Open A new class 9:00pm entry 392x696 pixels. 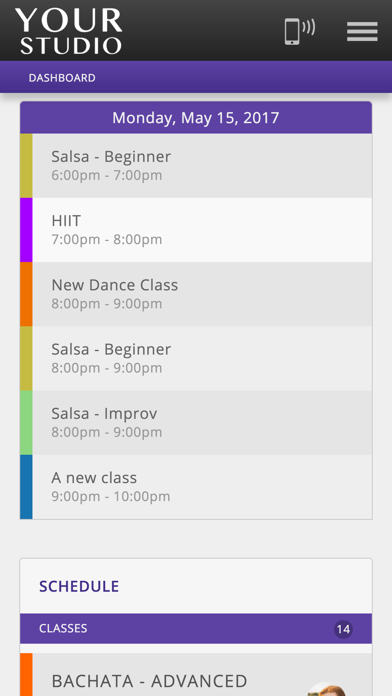click(x=196, y=487)
